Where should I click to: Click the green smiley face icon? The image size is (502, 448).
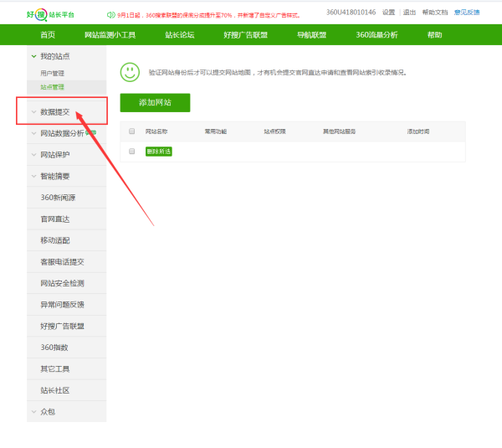click(x=130, y=72)
